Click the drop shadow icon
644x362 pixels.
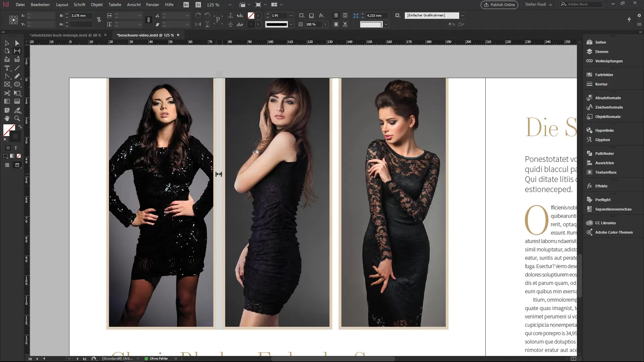(311, 15)
